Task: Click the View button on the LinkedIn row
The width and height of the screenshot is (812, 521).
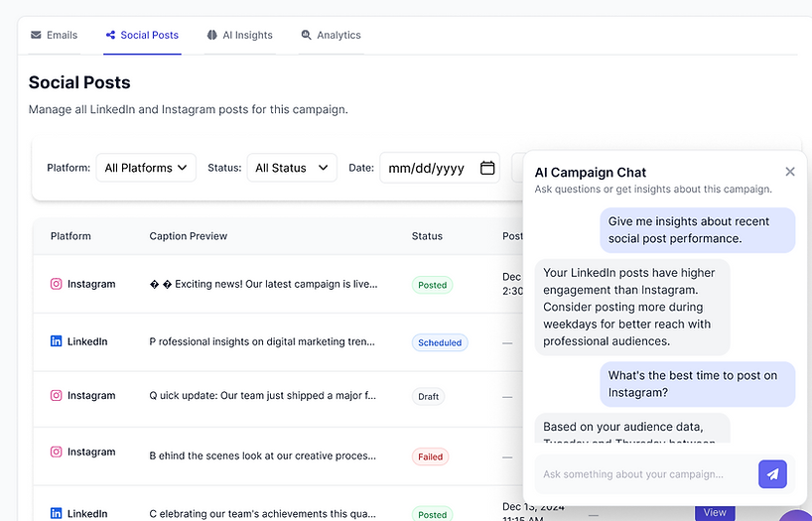Action: pos(714,513)
